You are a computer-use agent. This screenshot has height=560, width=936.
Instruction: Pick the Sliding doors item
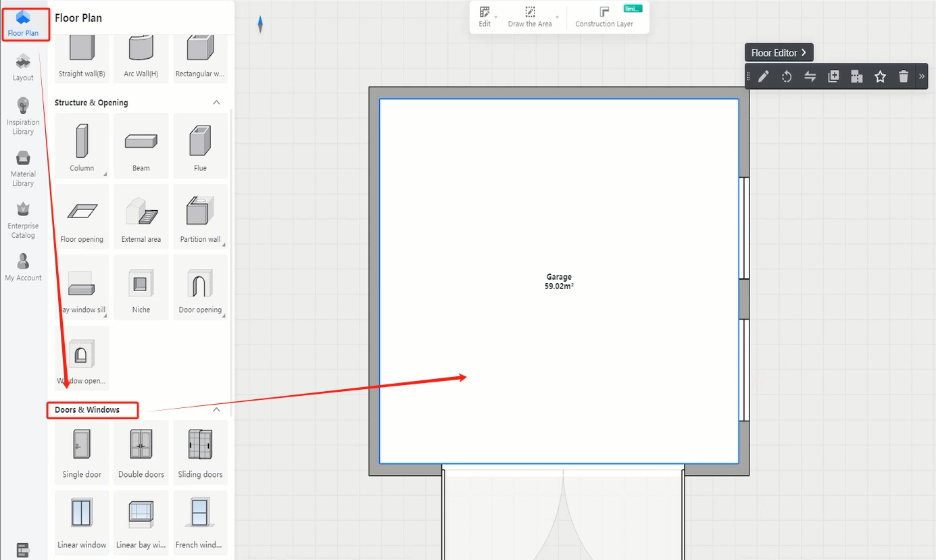coord(200,452)
